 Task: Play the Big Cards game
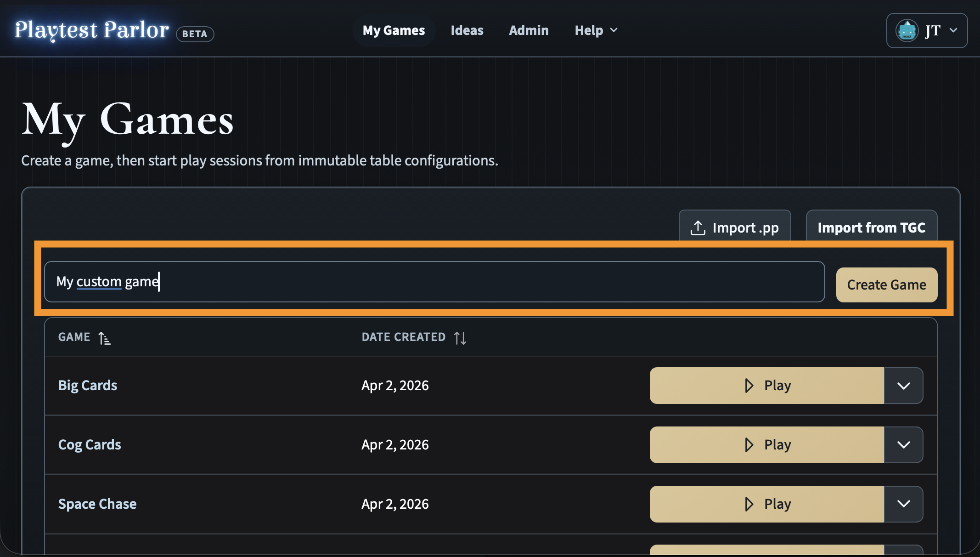[x=767, y=385]
